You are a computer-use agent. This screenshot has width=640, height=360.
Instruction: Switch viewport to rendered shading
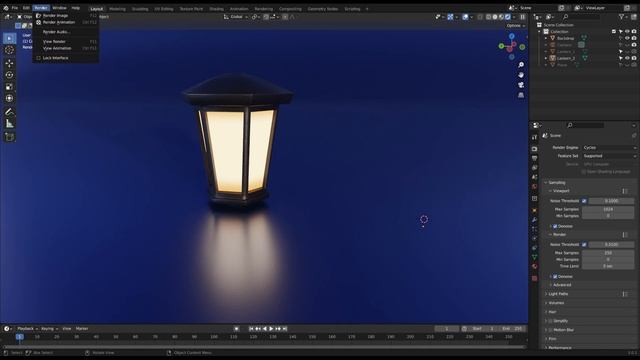[x=508, y=17]
